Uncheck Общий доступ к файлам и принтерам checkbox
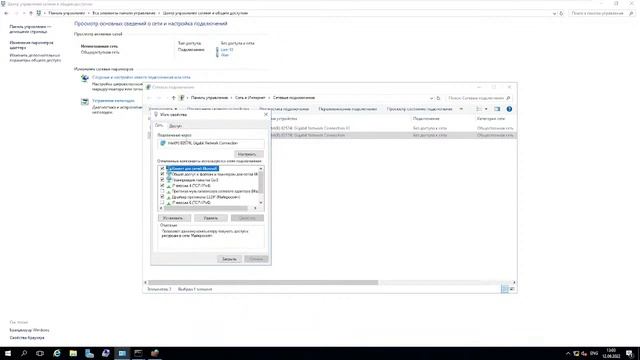This screenshot has width=640, height=360. coord(162,174)
